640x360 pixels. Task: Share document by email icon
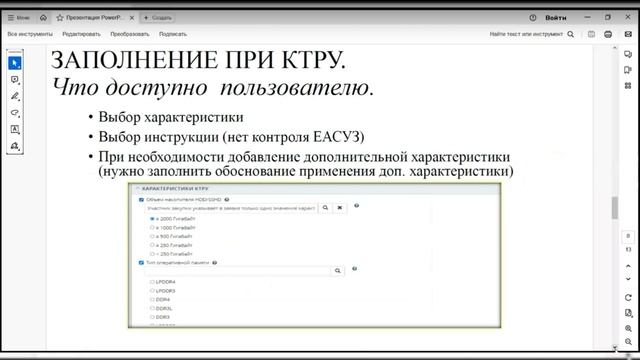click(628, 34)
